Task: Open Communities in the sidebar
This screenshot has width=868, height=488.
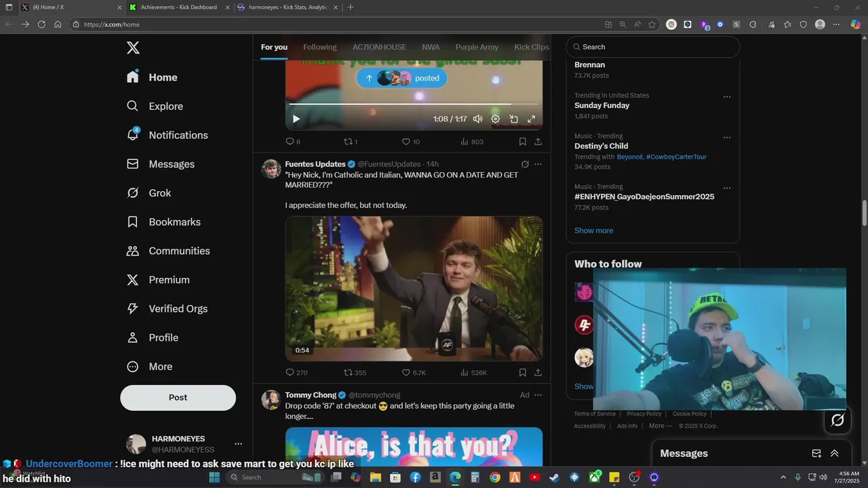Action: point(168,251)
